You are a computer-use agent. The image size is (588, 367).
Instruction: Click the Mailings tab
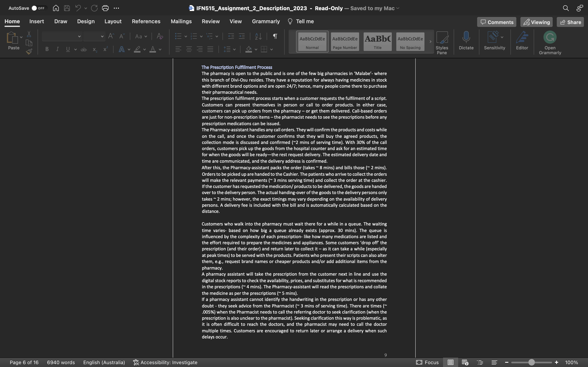(181, 21)
